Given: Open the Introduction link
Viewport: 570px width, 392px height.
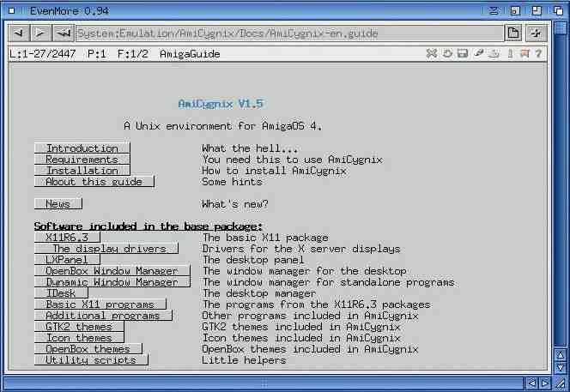Looking at the screenshot, I should click(82, 148).
